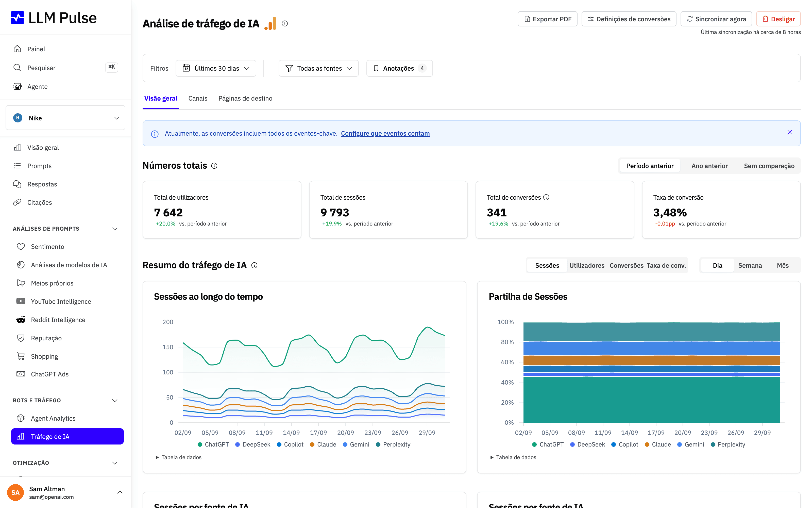
Task: Open the Agente robot icon
Action: pyautogui.click(x=17, y=86)
